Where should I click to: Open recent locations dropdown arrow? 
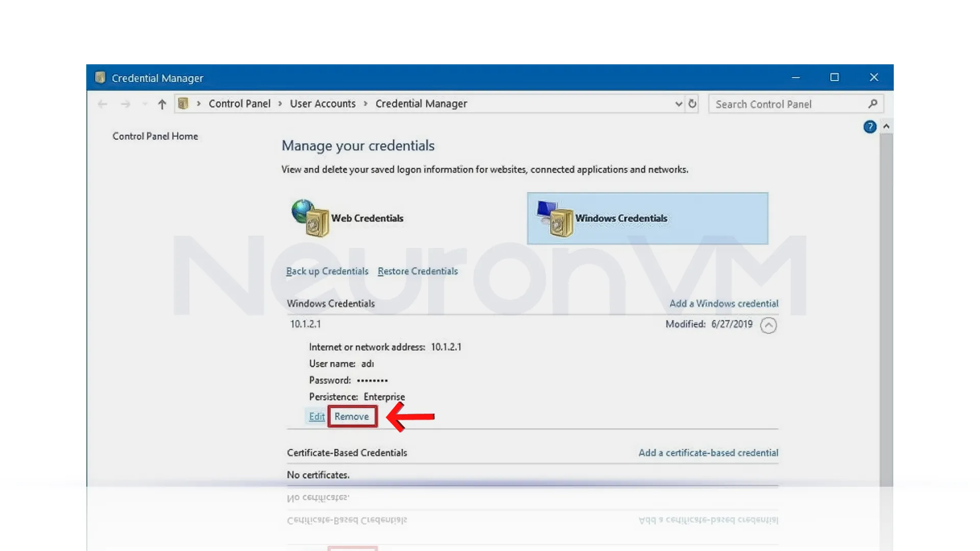coord(145,104)
